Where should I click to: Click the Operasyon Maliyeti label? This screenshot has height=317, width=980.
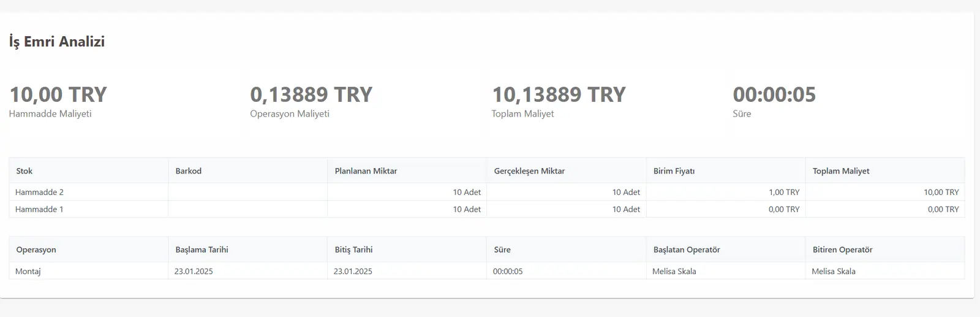[x=290, y=113]
